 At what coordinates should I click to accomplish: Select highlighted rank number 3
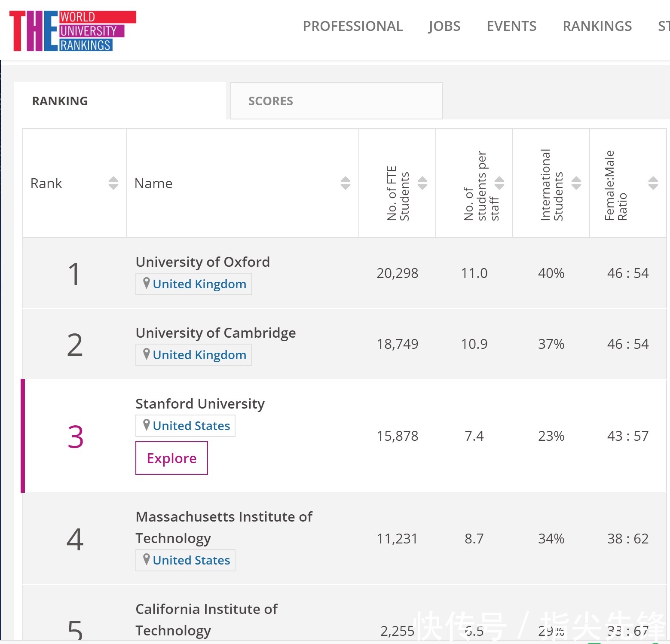(x=75, y=436)
